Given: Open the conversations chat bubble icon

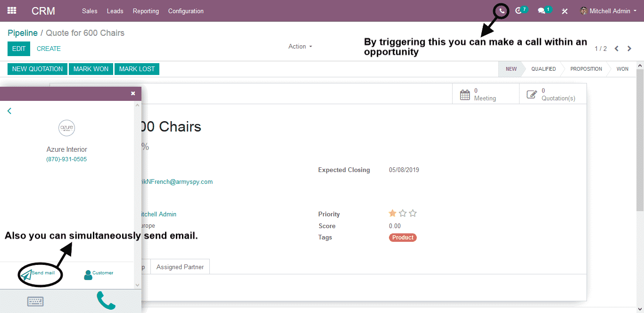Looking at the screenshot, I should point(542,11).
